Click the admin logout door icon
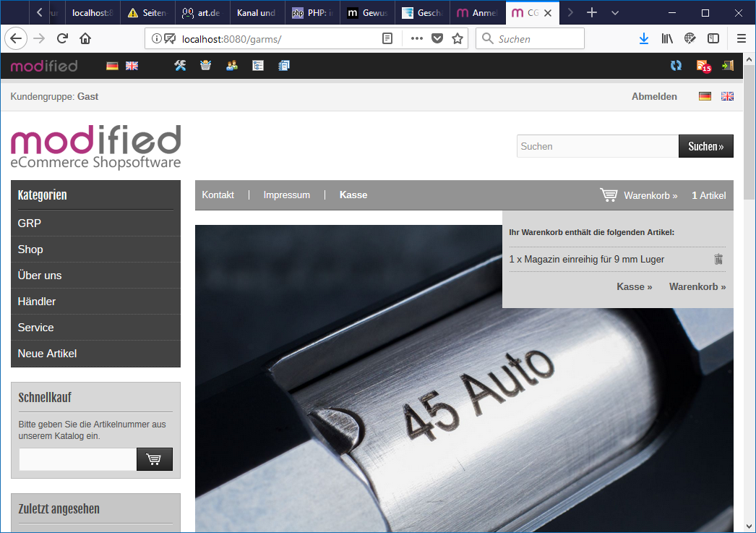 728,66
